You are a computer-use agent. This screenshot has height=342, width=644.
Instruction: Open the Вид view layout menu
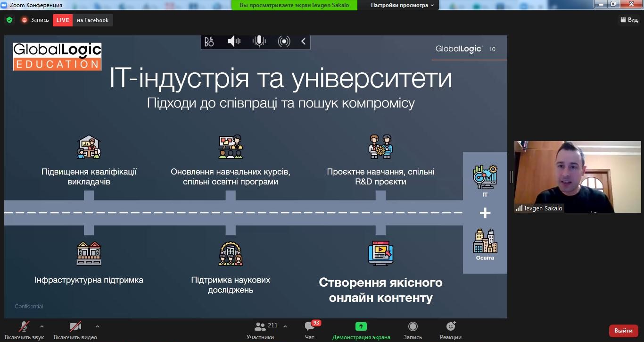pos(628,20)
